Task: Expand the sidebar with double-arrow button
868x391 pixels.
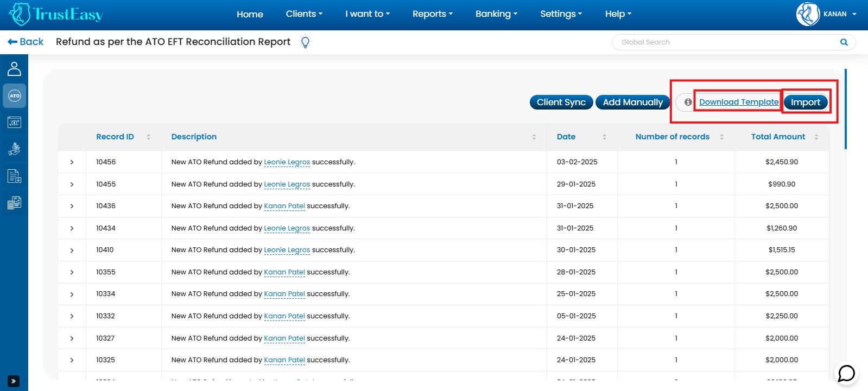Action: (14, 381)
